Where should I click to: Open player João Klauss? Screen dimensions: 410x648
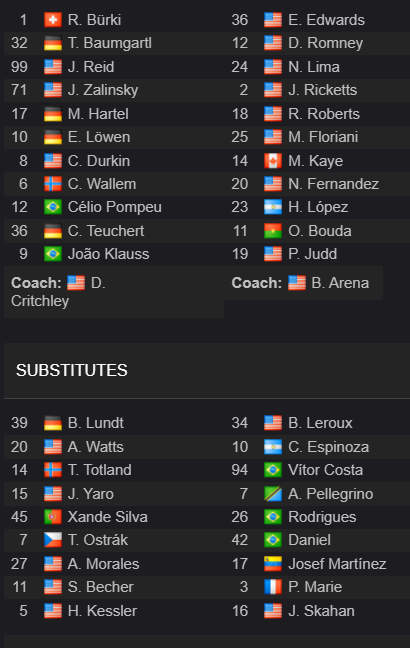click(109, 254)
